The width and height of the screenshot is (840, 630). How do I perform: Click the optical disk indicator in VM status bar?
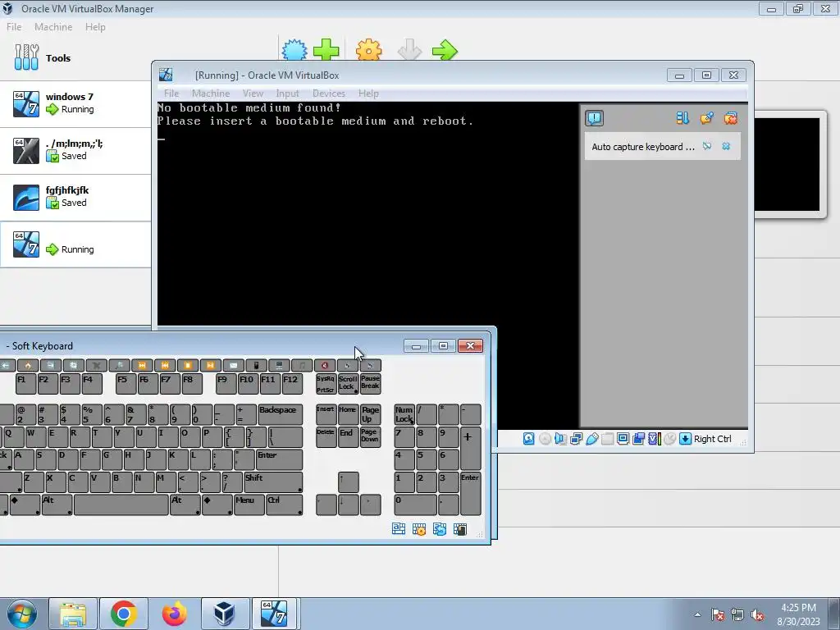545,439
